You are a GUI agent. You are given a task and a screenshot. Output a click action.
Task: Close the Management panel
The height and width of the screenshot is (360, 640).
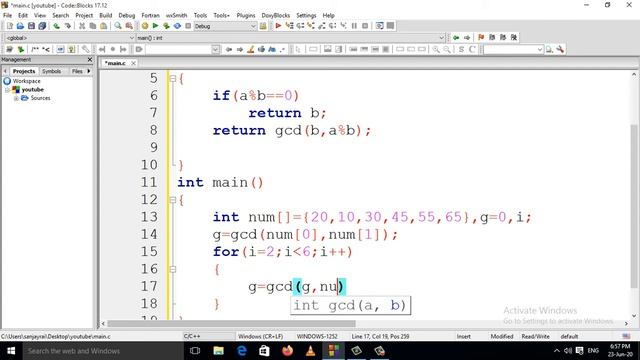pyautogui.click(x=90, y=60)
